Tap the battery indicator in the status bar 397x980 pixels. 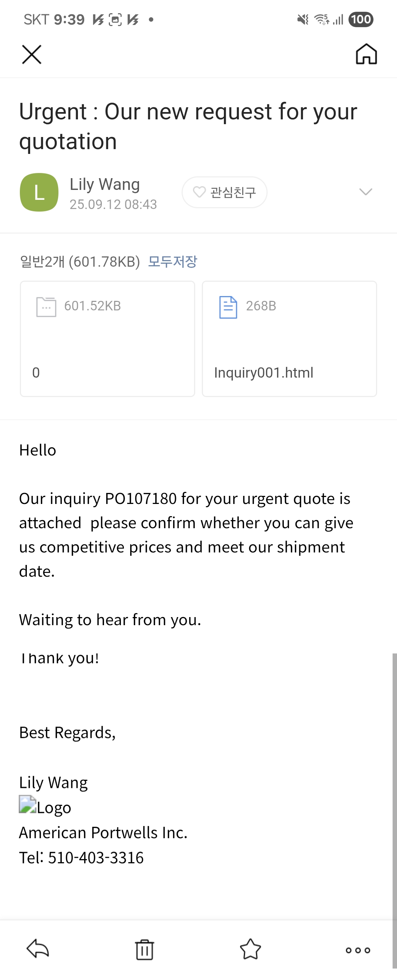click(x=361, y=19)
